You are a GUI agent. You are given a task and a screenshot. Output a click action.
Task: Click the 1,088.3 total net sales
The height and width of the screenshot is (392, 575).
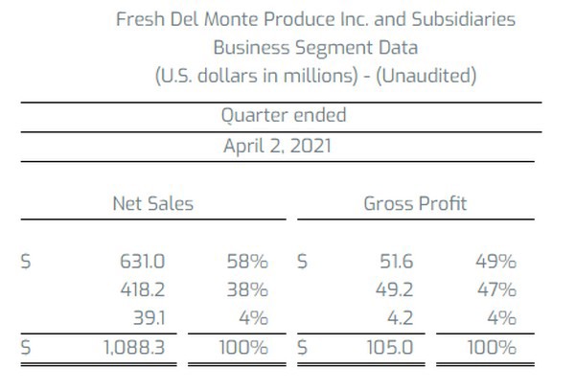[x=134, y=348]
